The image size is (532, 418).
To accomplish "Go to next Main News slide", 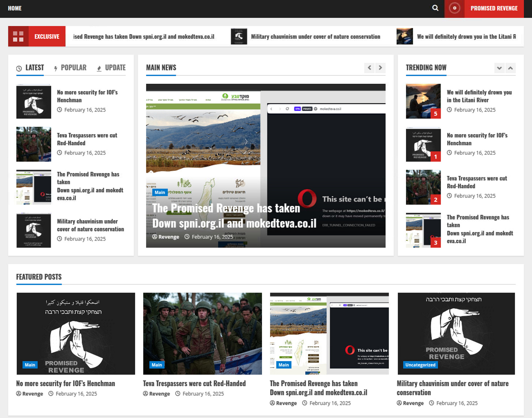I will coord(380,68).
